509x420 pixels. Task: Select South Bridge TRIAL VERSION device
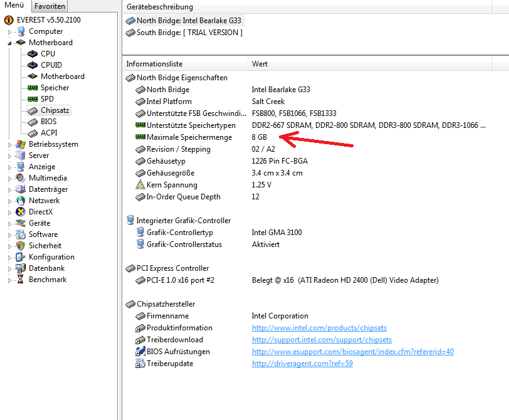tap(184, 33)
